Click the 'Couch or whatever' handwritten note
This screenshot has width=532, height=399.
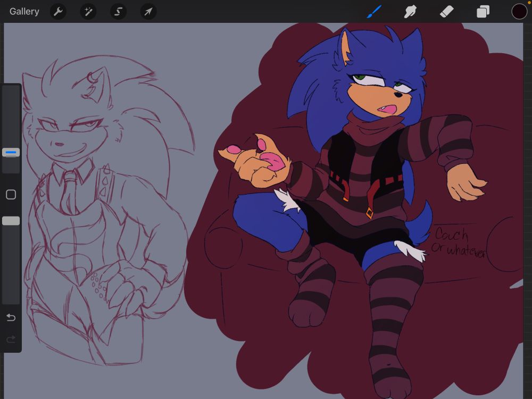pyautogui.click(x=459, y=243)
